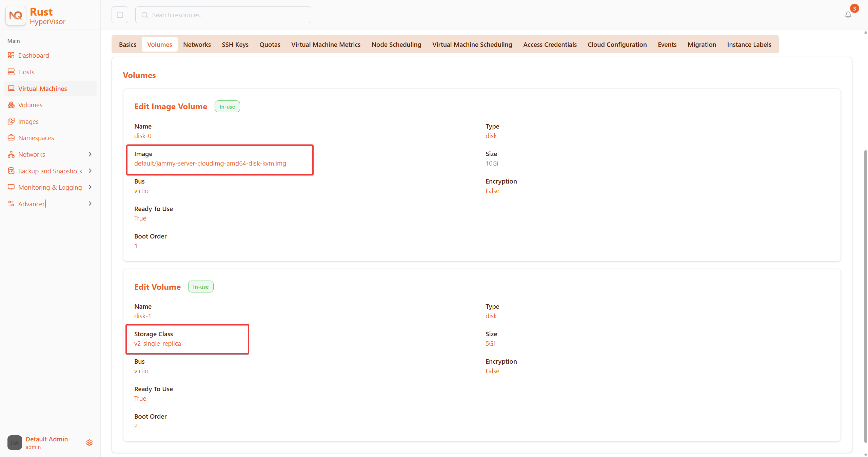Open Namespaces page from sidebar

pos(50,138)
